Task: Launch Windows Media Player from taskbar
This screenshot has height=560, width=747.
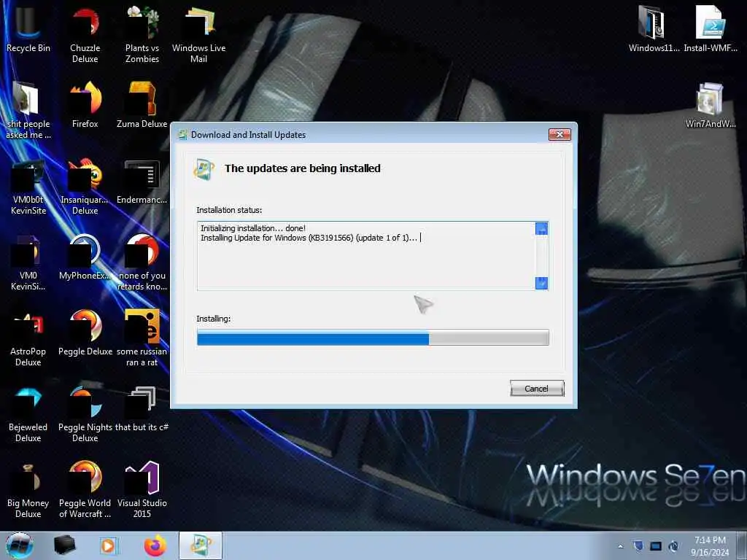Action: (109, 545)
